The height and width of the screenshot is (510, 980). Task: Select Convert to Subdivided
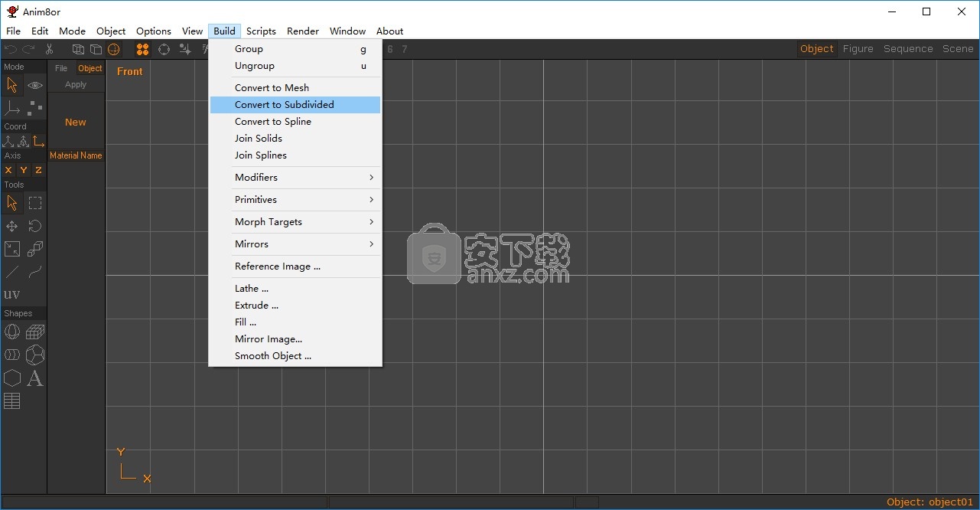click(295, 104)
